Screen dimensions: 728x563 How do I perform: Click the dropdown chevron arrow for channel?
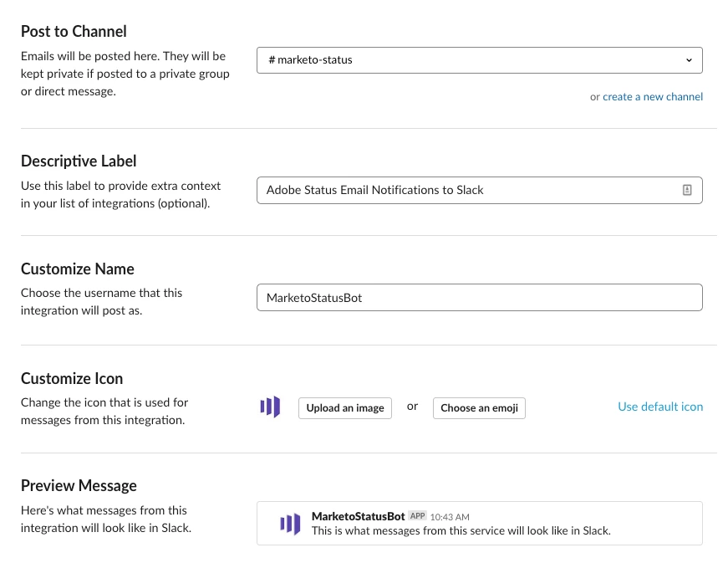(x=689, y=60)
